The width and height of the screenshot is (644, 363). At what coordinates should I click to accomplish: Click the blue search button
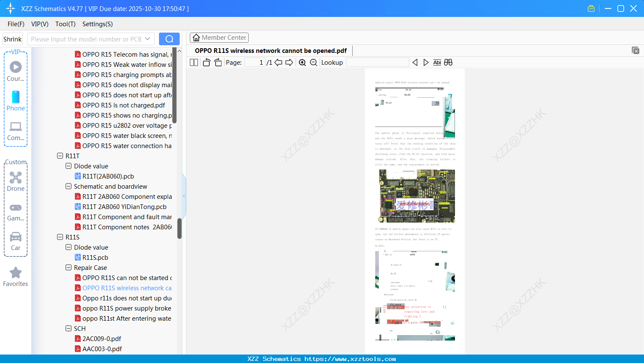(x=169, y=39)
